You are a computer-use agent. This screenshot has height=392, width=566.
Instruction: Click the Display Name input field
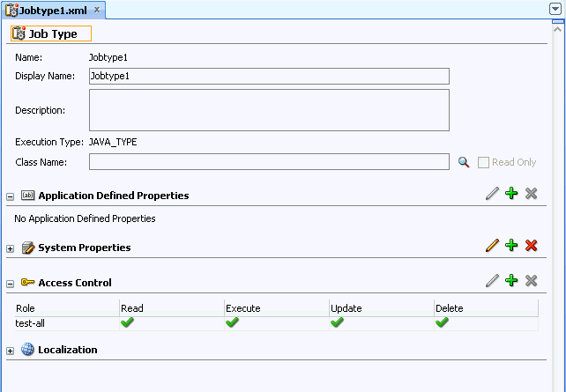(269, 76)
